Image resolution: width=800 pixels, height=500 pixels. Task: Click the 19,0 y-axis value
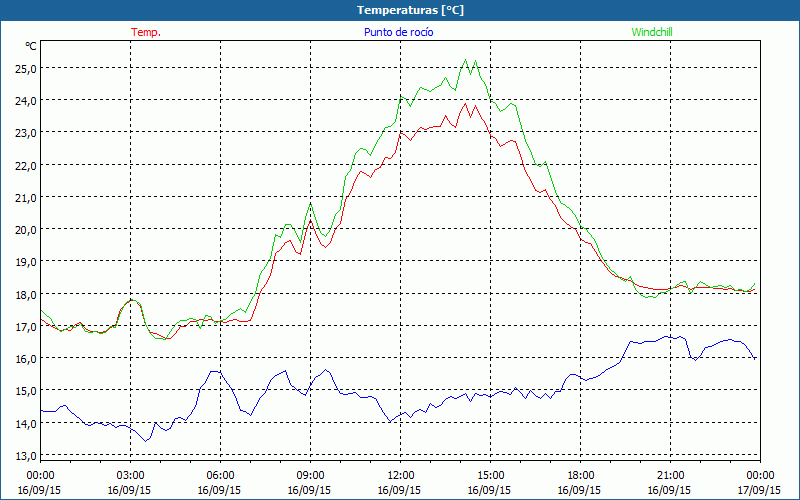pyautogui.click(x=26, y=262)
